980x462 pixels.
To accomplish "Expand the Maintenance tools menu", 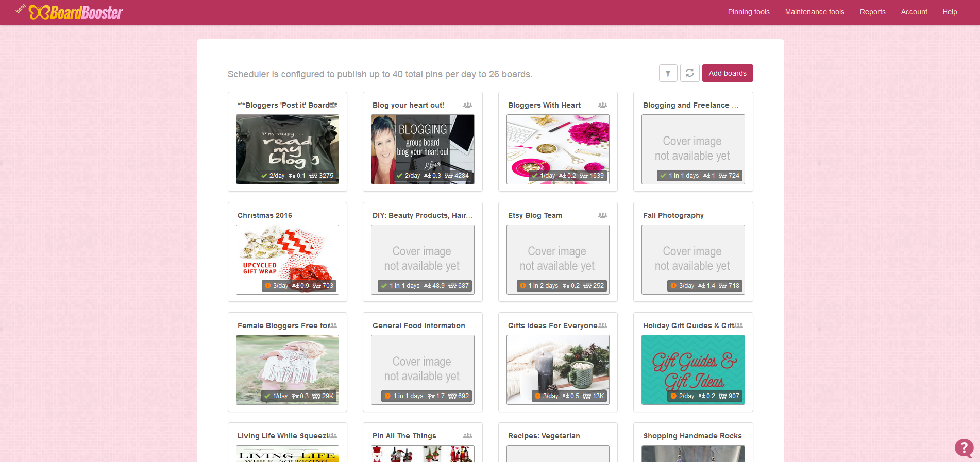I will point(814,12).
